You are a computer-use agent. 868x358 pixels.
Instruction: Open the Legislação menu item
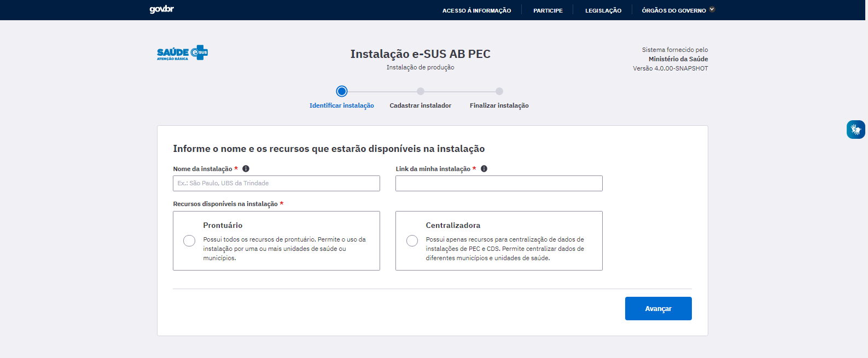tap(603, 10)
